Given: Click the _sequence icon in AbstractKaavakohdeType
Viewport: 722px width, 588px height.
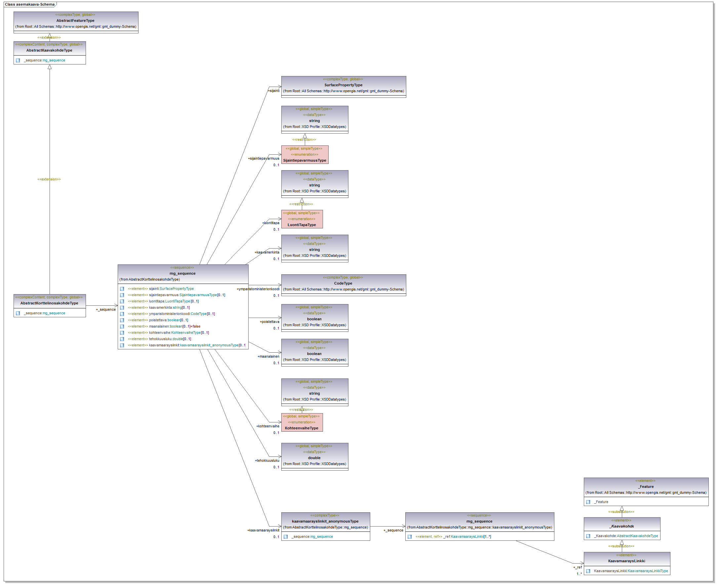Looking at the screenshot, I should pos(18,60).
